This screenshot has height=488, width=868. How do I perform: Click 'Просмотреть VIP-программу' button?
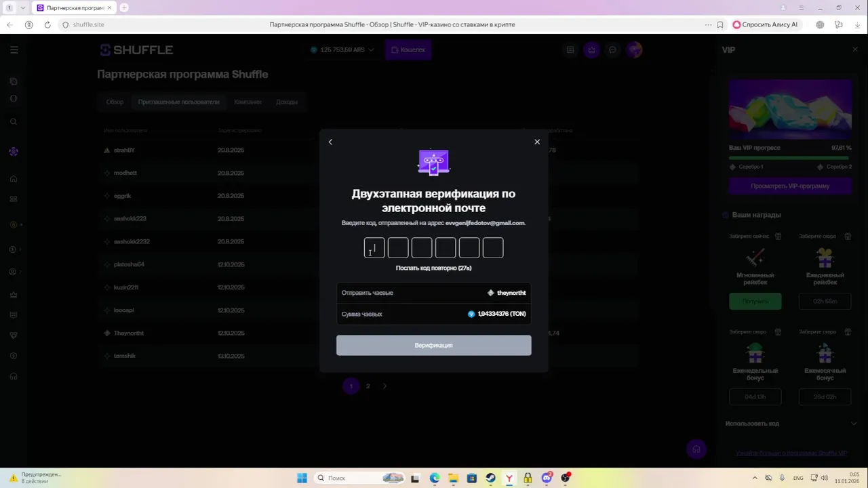click(x=790, y=186)
